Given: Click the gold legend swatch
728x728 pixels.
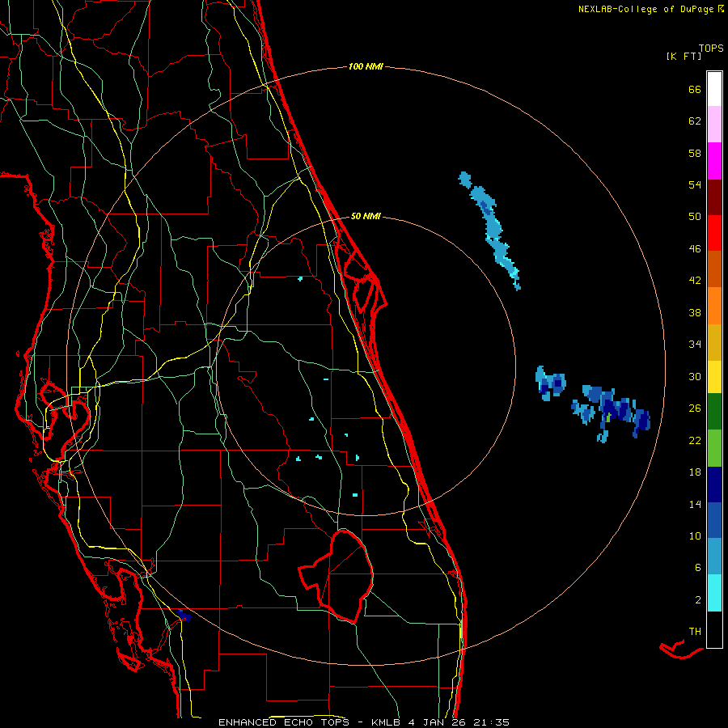Looking at the screenshot, I should coord(714,342).
